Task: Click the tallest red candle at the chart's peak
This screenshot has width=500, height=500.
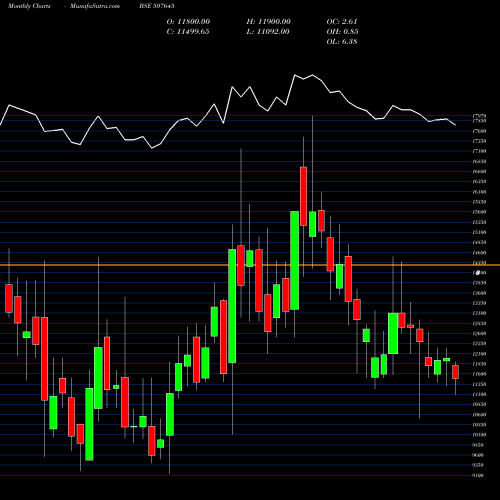Action: click(303, 196)
